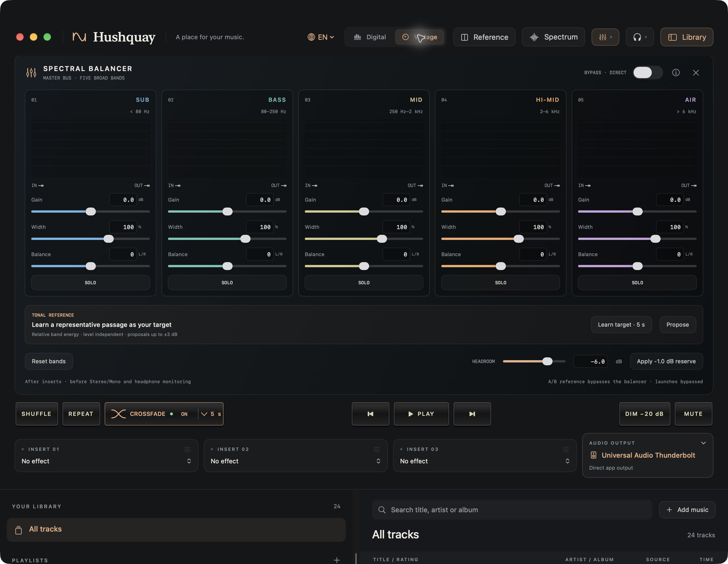Toggle Shuffle playback
Screen dimensions: 728x564
pos(37,414)
